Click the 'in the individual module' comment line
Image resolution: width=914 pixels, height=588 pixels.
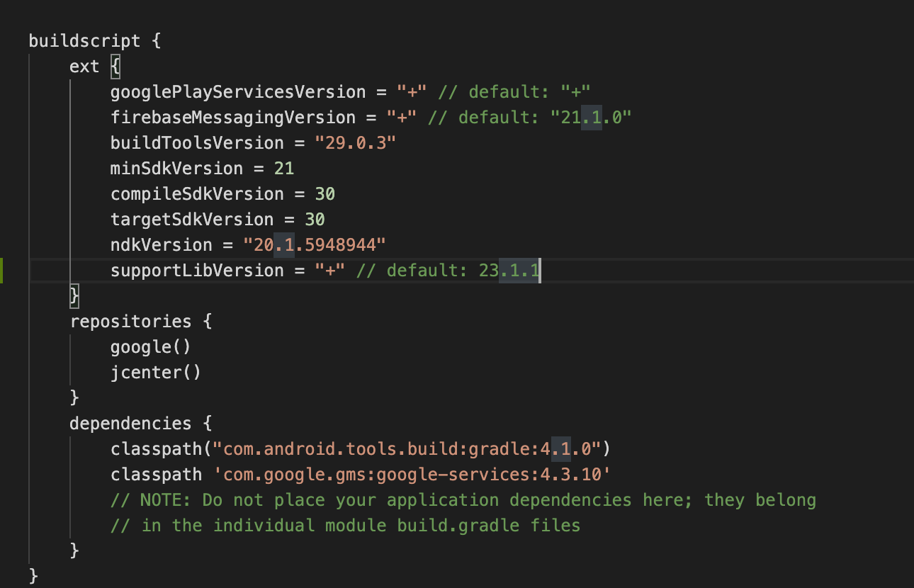pos(346,525)
